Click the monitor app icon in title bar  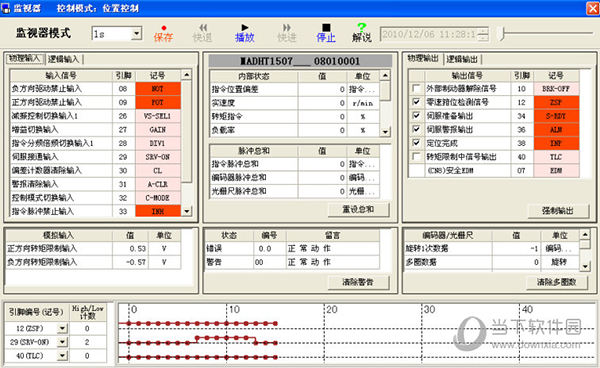(x=6, y=8)
